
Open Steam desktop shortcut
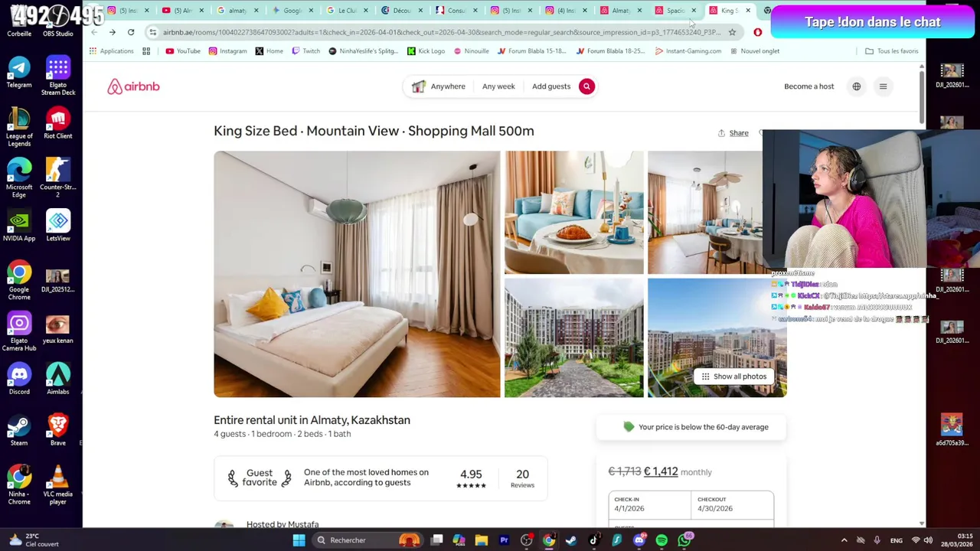(19, 431)
